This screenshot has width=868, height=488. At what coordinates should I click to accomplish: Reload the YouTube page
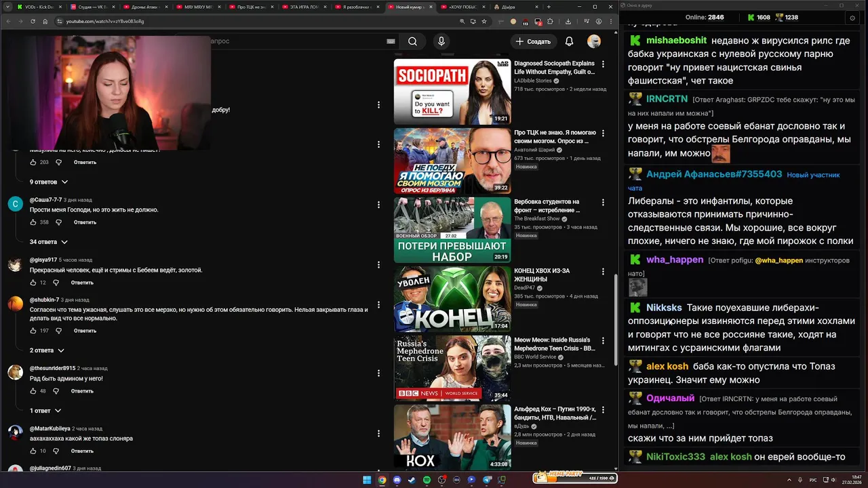(32, 21)
